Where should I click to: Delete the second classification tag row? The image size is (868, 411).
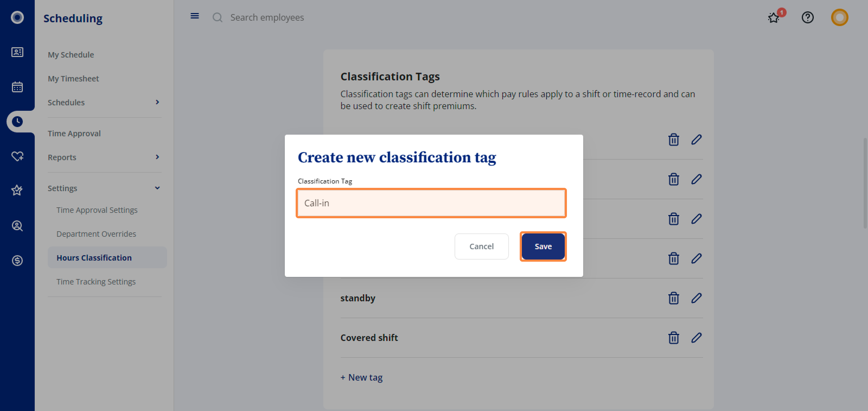673,179
